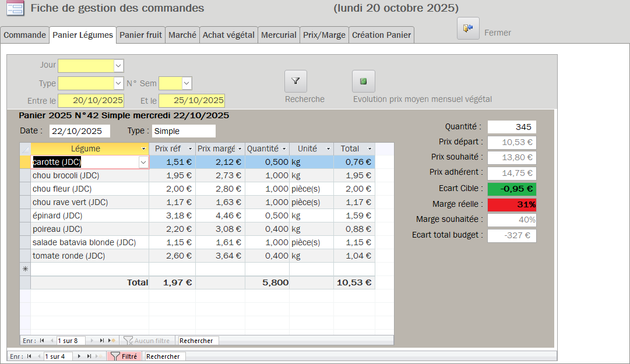Go to first record in vegetable list
This screenshot has width=630, height=364.
tap(42, 341)
